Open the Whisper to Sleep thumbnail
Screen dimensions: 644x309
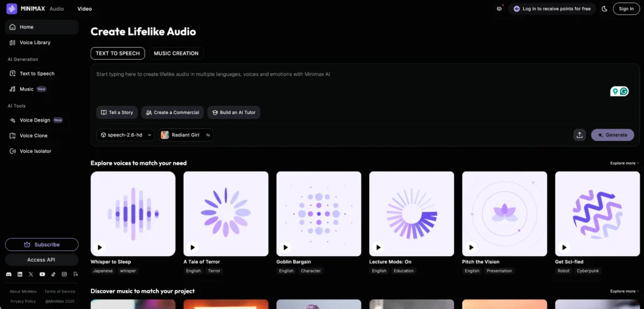pyautogui.click(x=133, y=214)
